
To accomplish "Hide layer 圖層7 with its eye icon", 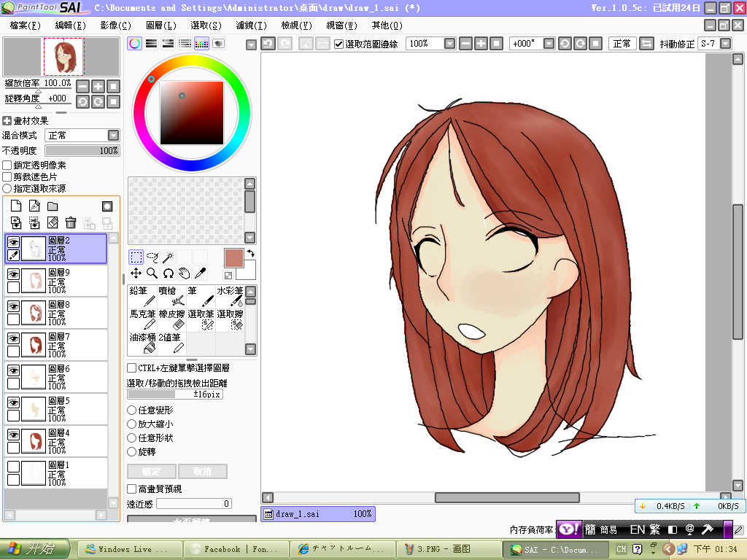I will (13, 338).
